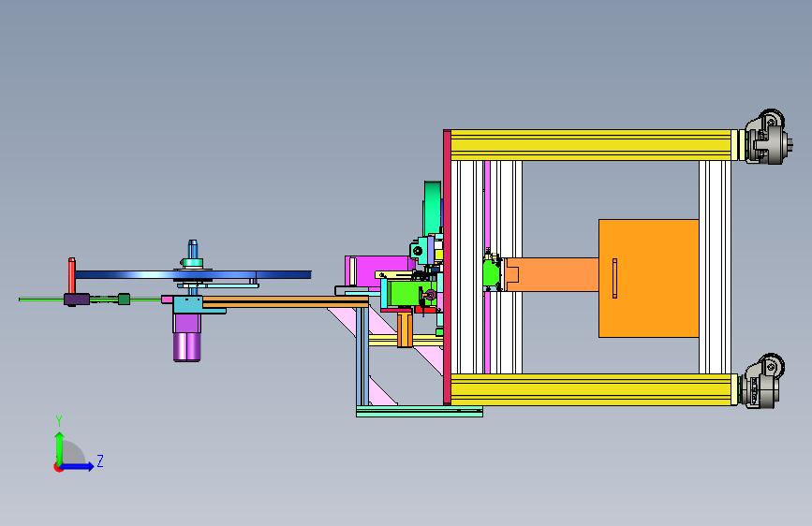Click the green Y axis arrow of the triad
This screenshot has width=812, height=526.
(59, 448)
